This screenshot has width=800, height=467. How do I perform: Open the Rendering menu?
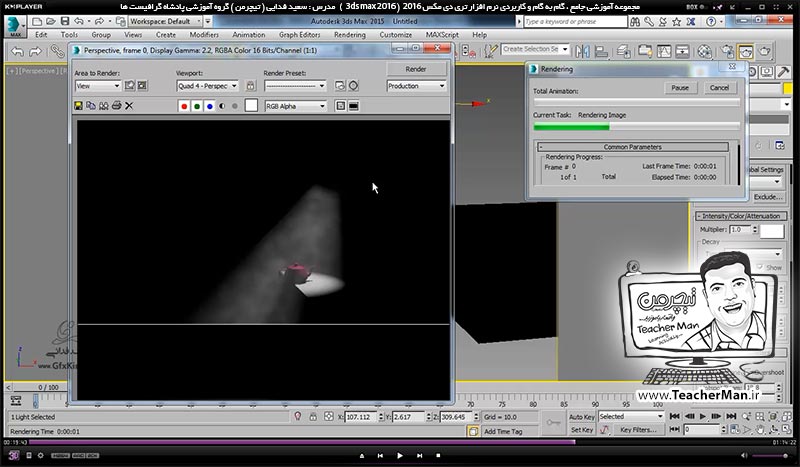349,35
